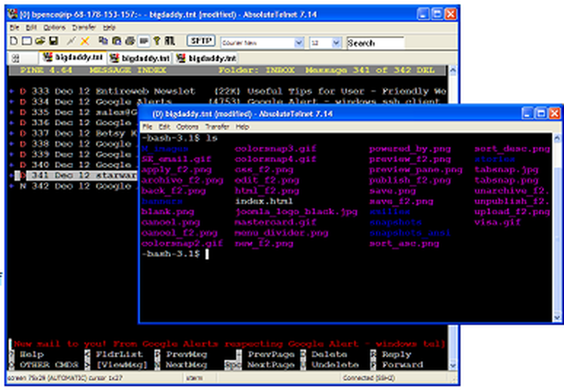Click OTHER CMDS in PINE footer
The width and height of the screenshot is (564, 392).
point(49,365)
